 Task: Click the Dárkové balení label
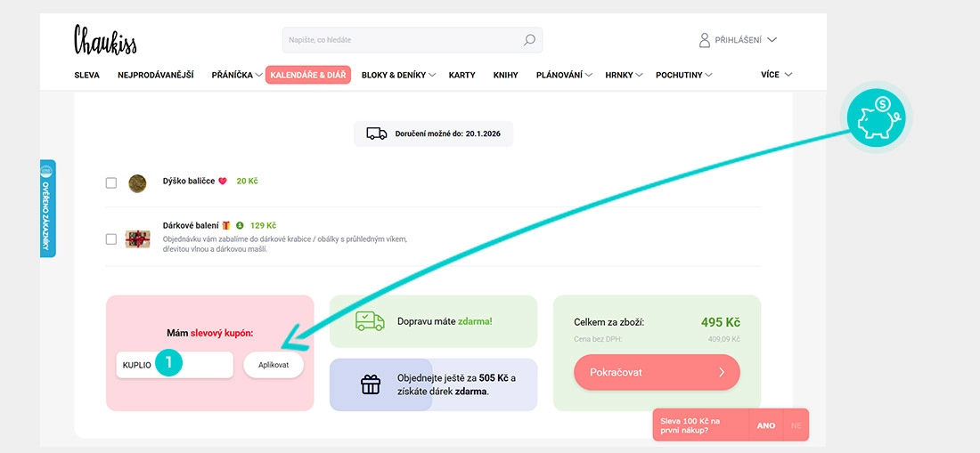[x=192, y=225]
